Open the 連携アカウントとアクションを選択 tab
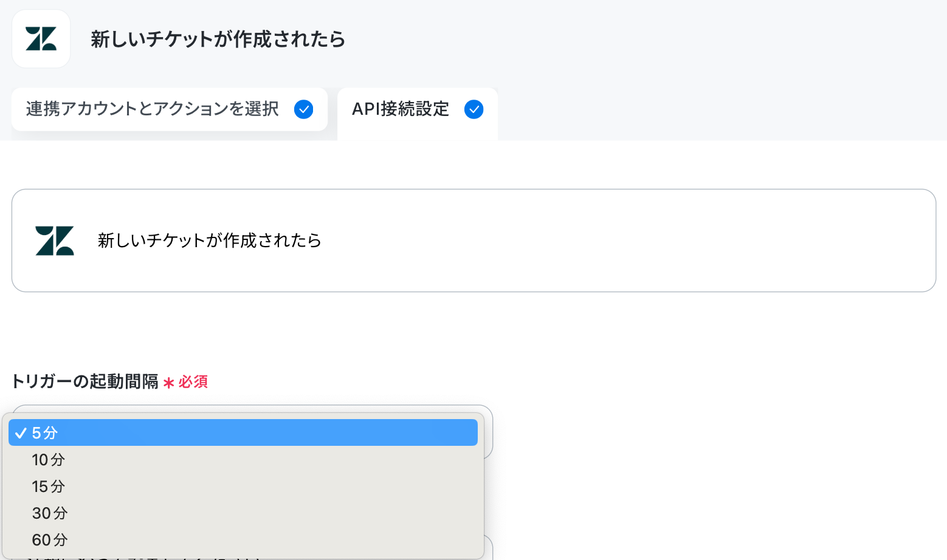The image size is (947, 560). [x=170, y=109]
